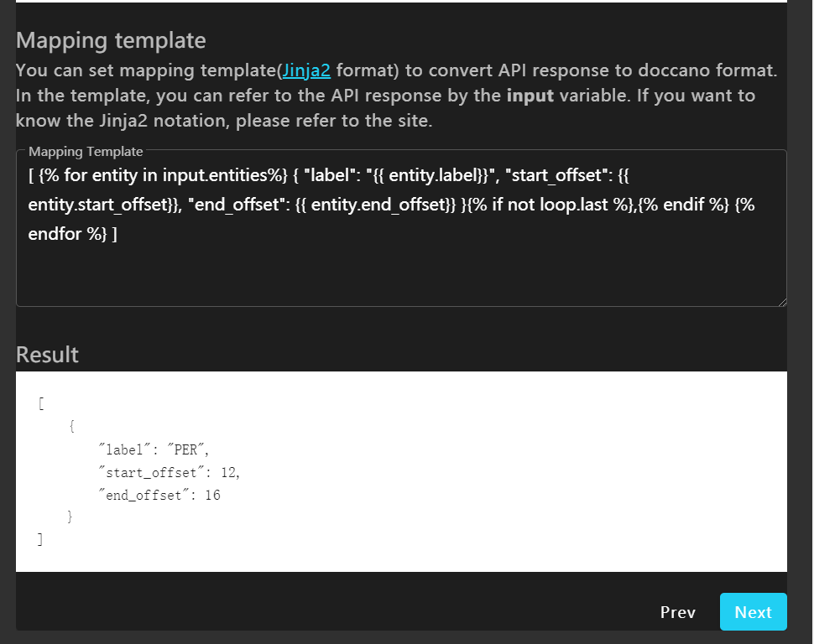Click the resize grip of the template field
The image size is (814, 644).
pos(782,300)
